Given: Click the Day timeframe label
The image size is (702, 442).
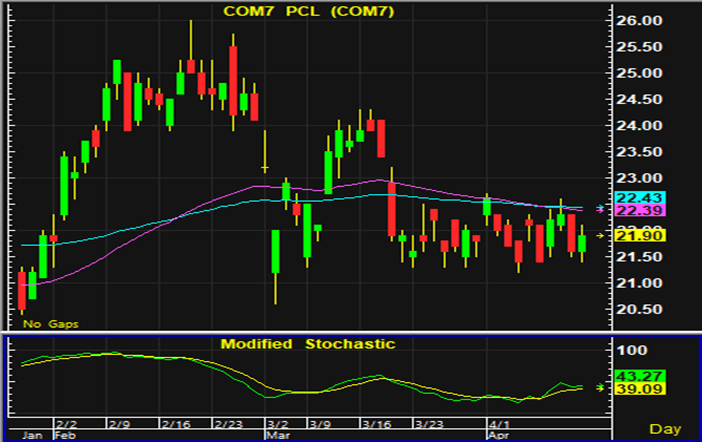Looking at the screenshot, I should pos(667,428).
